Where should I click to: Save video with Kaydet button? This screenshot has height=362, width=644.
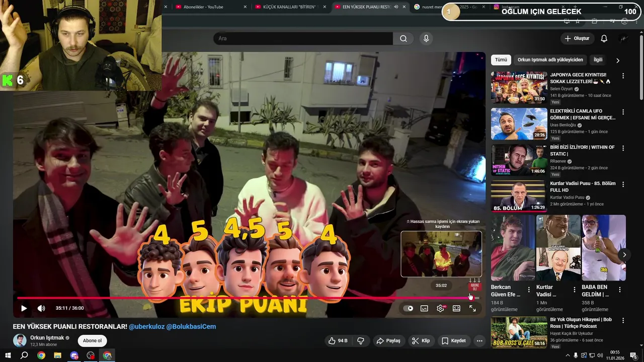454,341
